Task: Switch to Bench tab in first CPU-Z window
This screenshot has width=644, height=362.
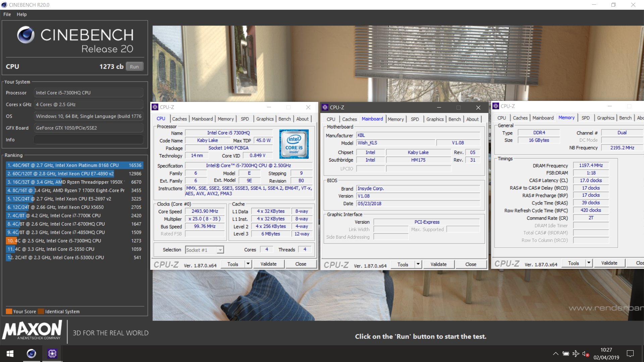Action: tap(284, 119)
